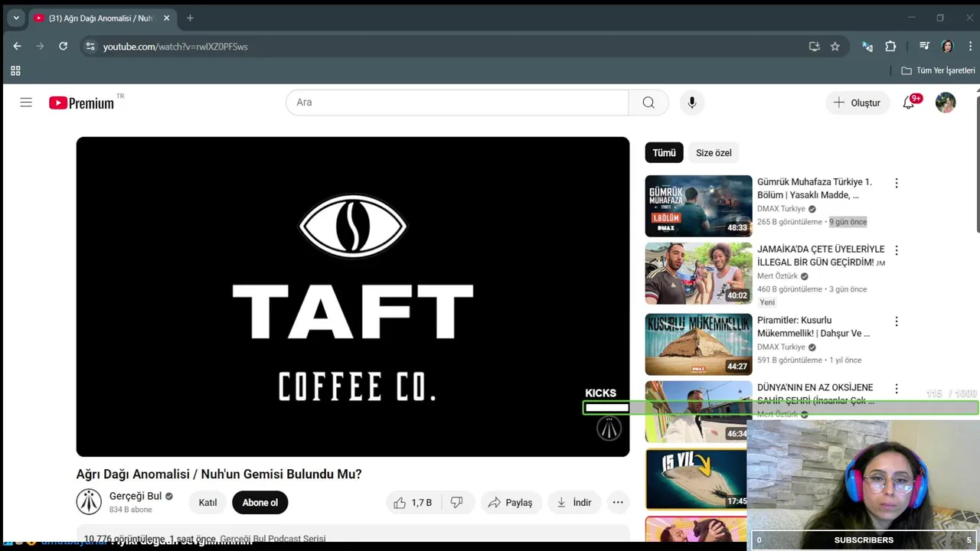Install page as app icon
This screenshot has height=551, width=980.
click(x=815, y=47)
